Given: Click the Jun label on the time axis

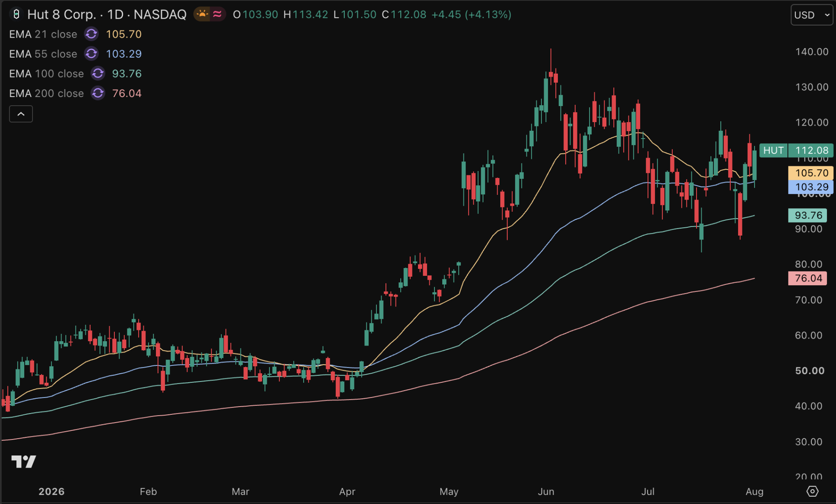Looking at the screenshot, I should 546,491.
